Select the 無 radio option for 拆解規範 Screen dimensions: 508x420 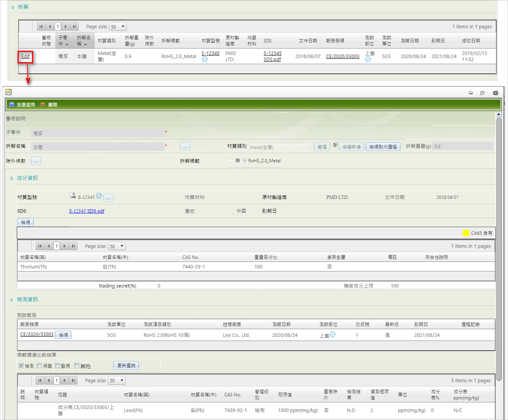coord(232,160)
